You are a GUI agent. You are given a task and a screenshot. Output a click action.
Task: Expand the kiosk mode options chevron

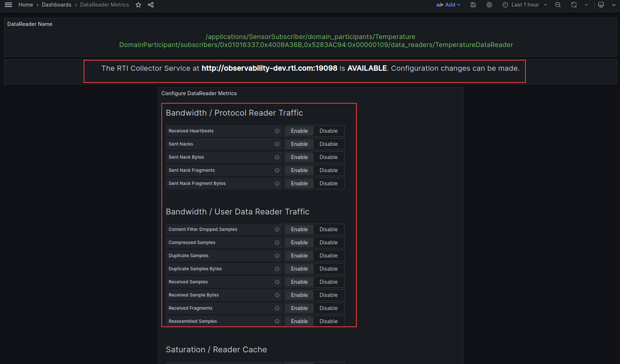[615, 5]
